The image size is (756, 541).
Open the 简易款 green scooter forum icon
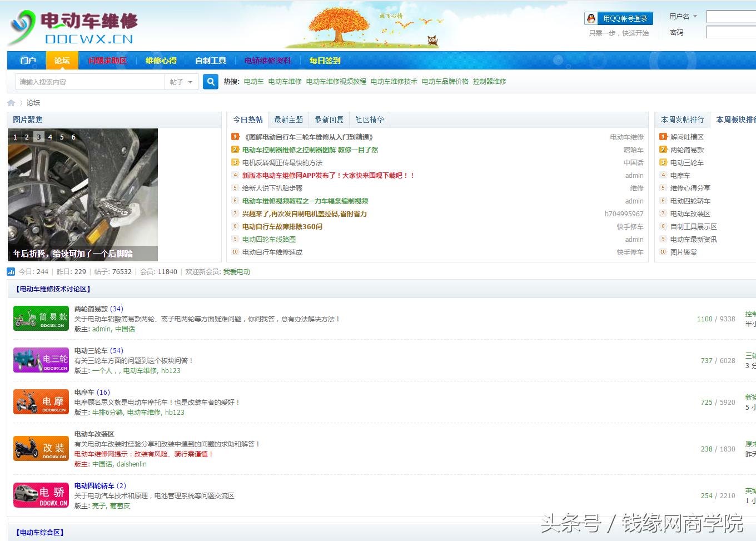pos(41,318)
